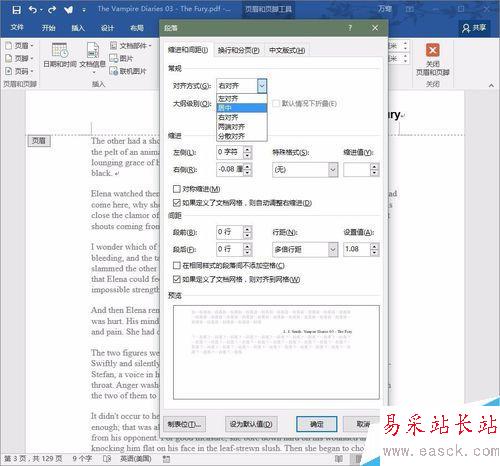Decrease the 段后 spacing value

tap(247, 253)
